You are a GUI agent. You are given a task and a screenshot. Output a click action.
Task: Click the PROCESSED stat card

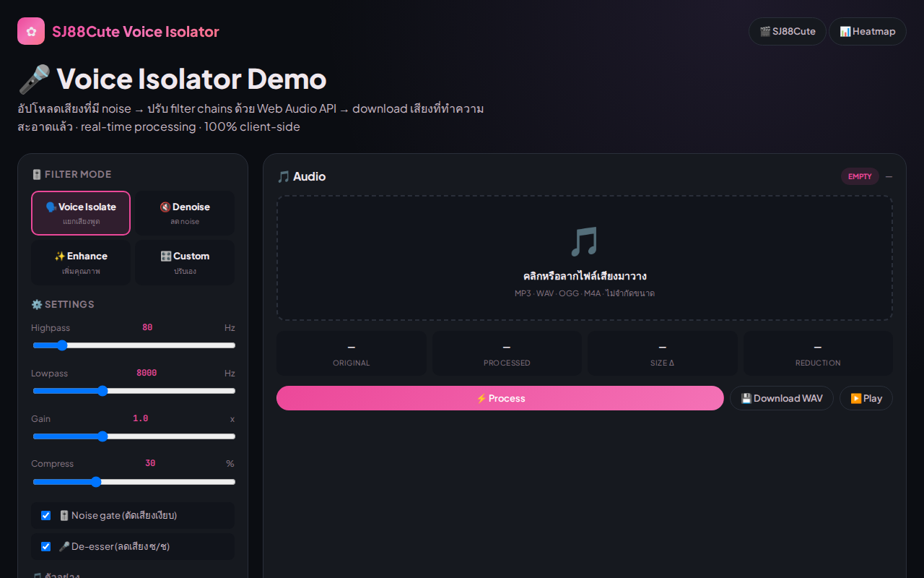(x=507, y=353)
